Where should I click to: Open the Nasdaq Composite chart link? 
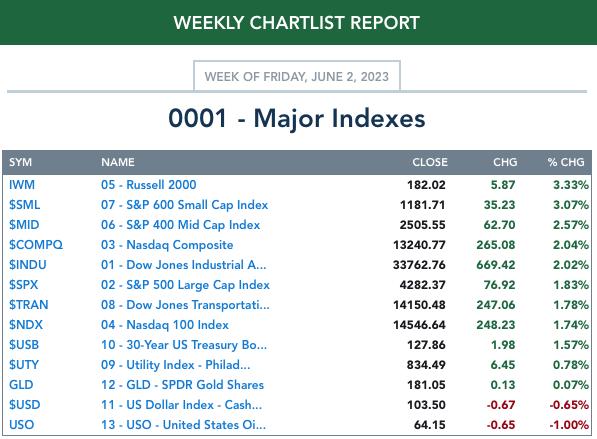(x=167, y=245)
